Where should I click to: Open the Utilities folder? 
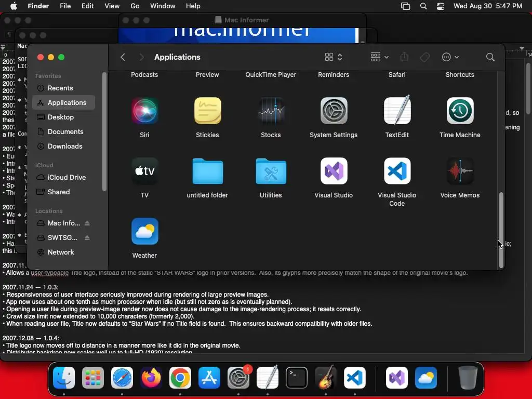pos(271,171)
